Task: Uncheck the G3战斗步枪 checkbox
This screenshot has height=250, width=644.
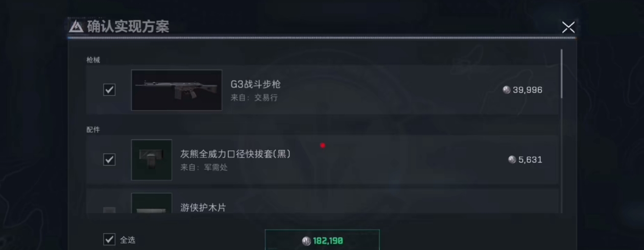Action: coord(109,90)
